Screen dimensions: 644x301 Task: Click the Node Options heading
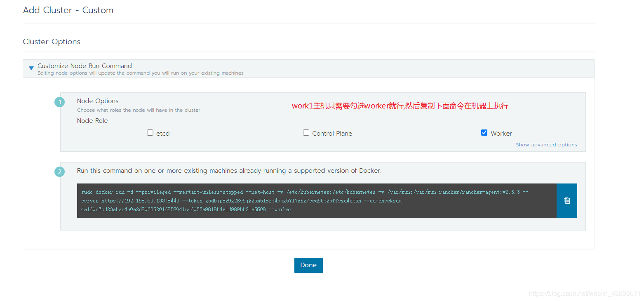tap(98, 101)
